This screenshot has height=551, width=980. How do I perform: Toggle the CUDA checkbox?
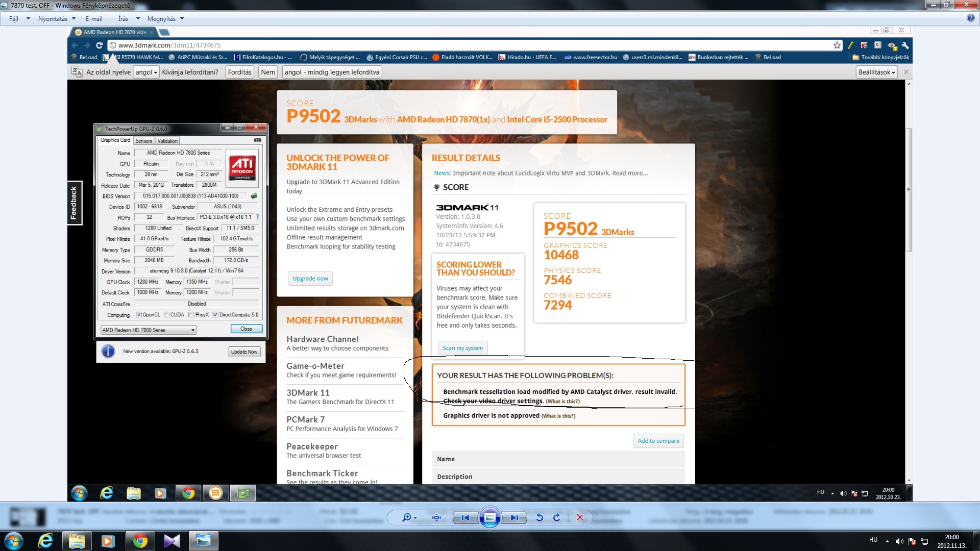(166, 315)
